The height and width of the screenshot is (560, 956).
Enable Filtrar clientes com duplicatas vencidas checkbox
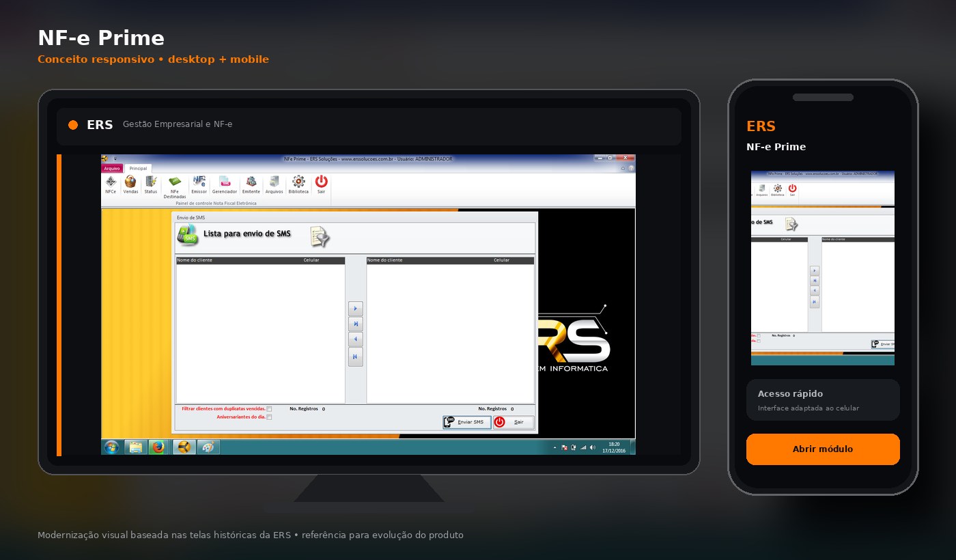point(269,409)
